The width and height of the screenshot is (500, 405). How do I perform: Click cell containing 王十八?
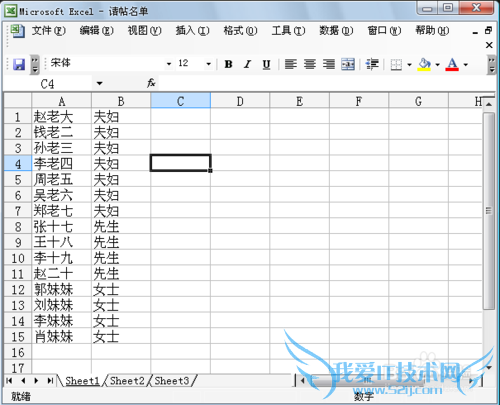coord(62,242)
